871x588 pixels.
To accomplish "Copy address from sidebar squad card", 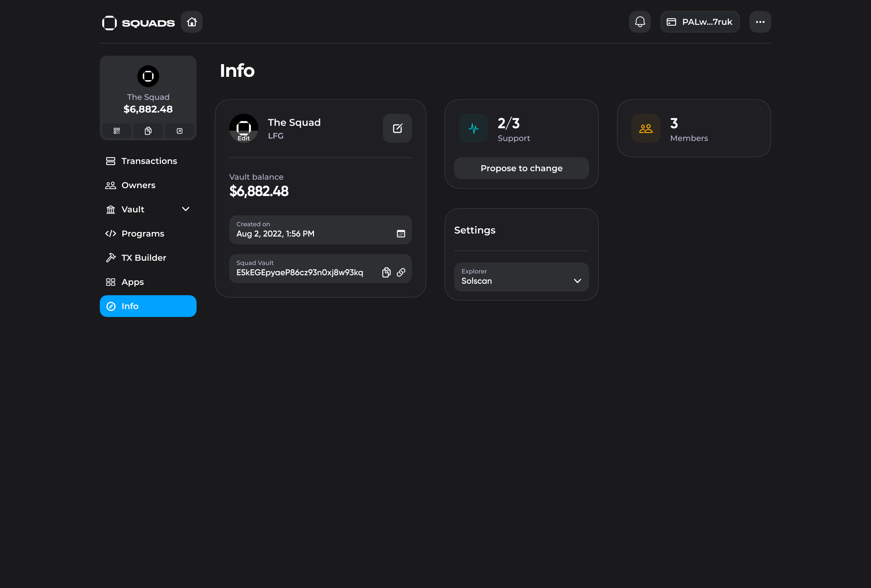I will [x=148, y=131].
